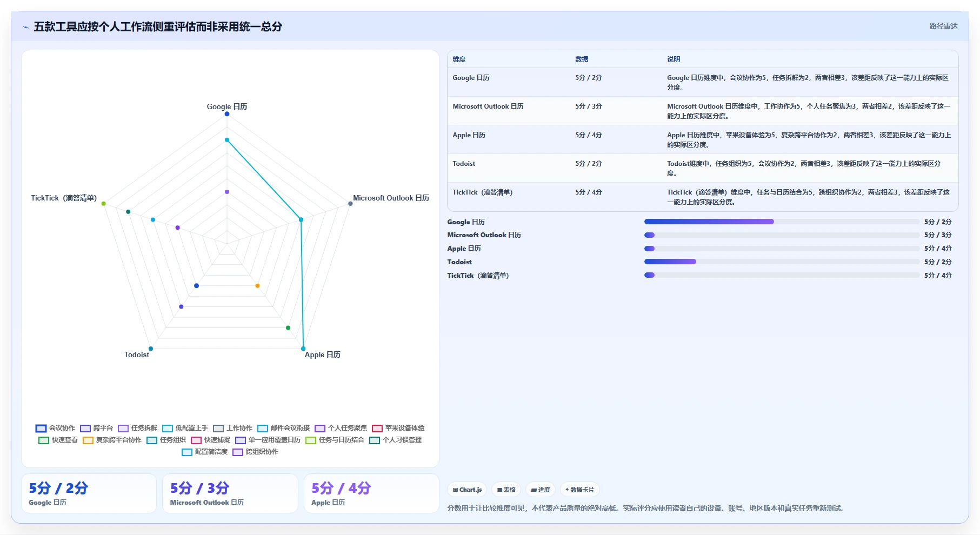
Task: Toggle the 快速捕捉 legend series
Action: pos(211,440)
